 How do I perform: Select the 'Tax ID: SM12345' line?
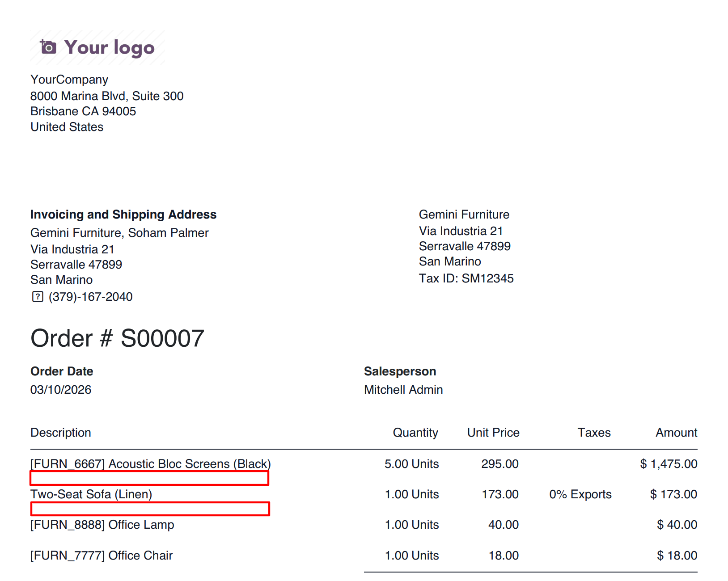click(466, 278)
